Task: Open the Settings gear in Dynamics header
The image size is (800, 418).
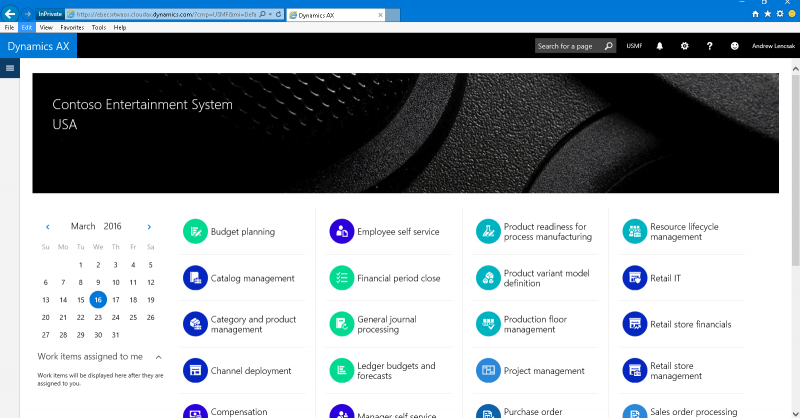Action: [685, 46]
